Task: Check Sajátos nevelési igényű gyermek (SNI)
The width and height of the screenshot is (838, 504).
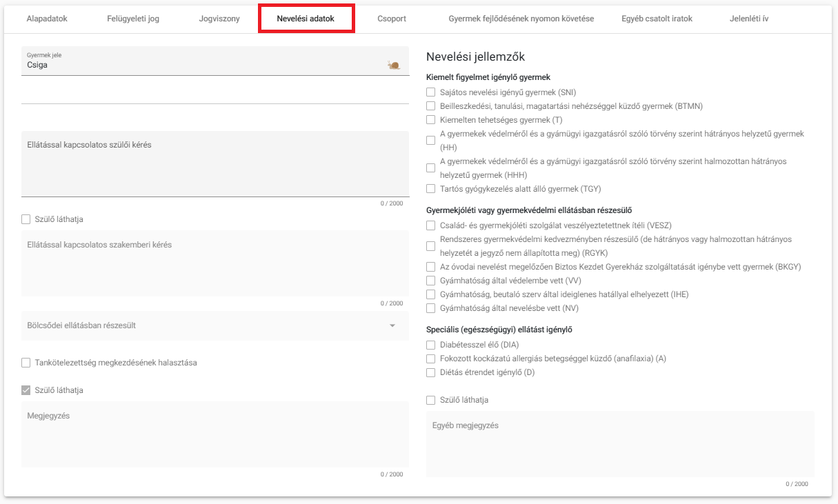Action: [x=430, y=92]
